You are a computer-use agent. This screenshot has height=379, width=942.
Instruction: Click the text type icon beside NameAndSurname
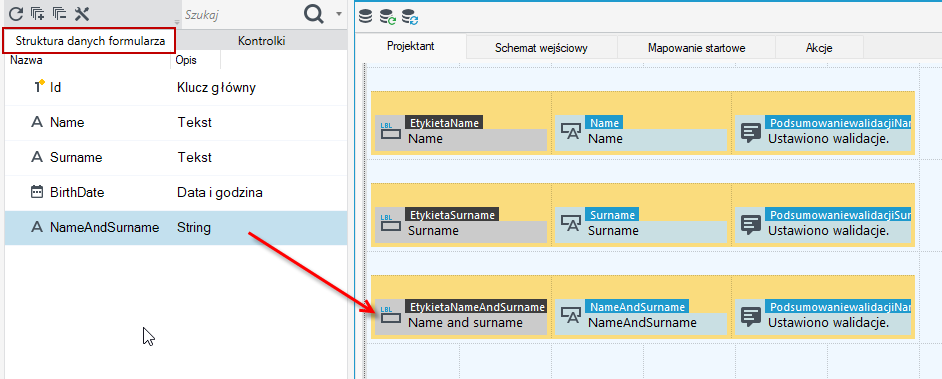pyautogui.click(x=37, y=227)
